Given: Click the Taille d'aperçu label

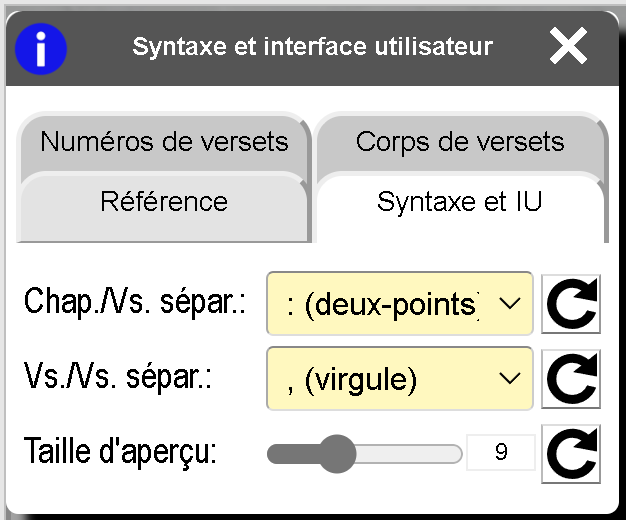Looking at the screenshot, I should pos(120,453).
